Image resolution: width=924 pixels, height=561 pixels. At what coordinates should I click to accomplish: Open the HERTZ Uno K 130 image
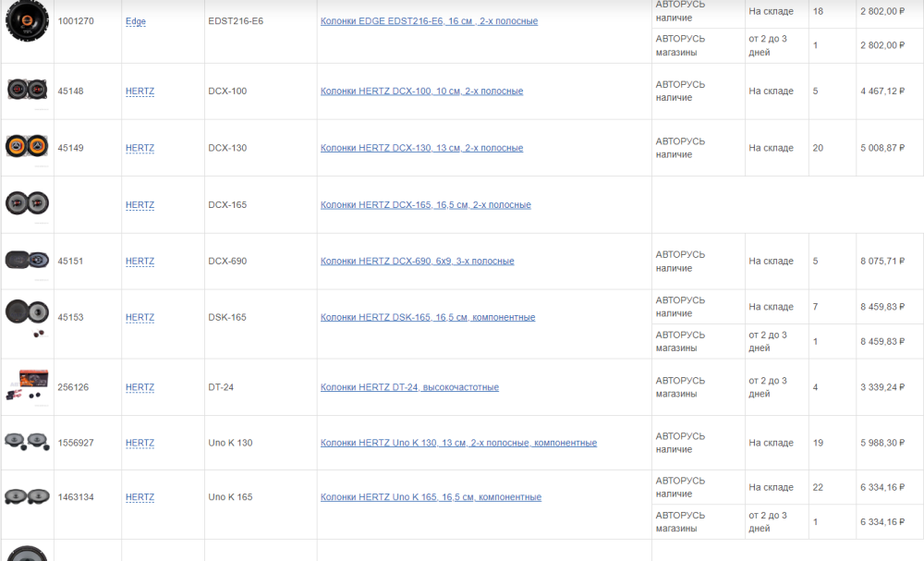(27, 442)
